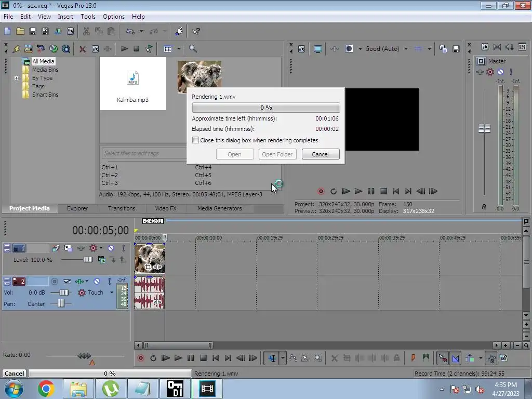Open the Touch automation mode dropdown
Image resolution: width=532 pixels, height=399 pixels.
coord(112,292)
